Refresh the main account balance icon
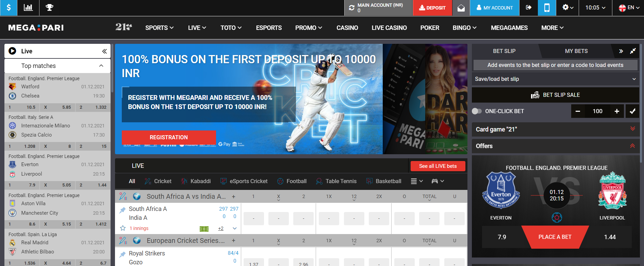The height and width of the screenshot is (266, 644). tap(352, 7)
